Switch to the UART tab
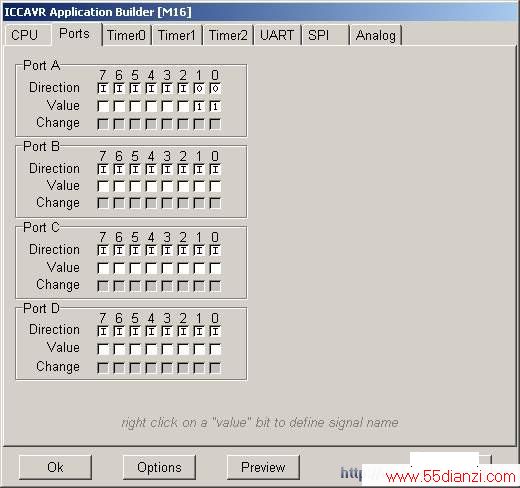This screenshot has width=520, height=488. click(x=277, y=35)
